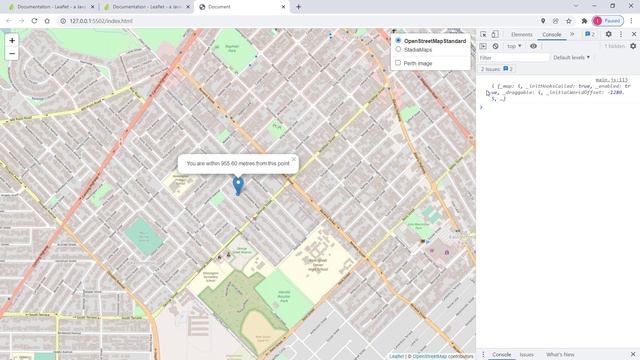Enable the Perth image overlay checkbox
640x360 pixels.
(398, 63)
